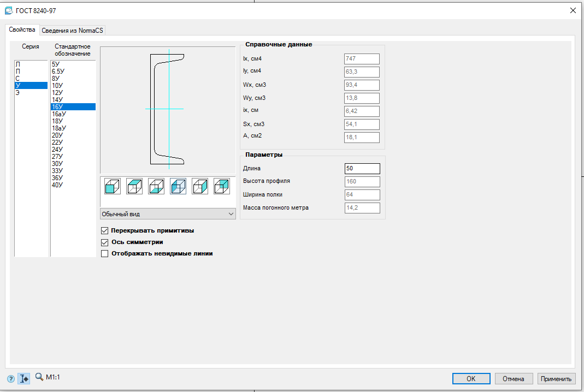The height and width of the screenshot is (392, 584).
Task: Select the back view cube icon
Action: point(222,186)
